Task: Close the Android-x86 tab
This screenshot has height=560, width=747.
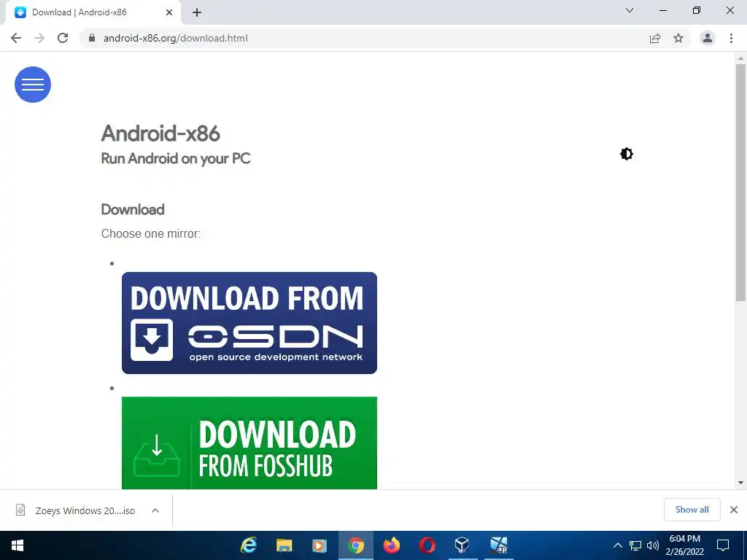Action: [169, 12]
